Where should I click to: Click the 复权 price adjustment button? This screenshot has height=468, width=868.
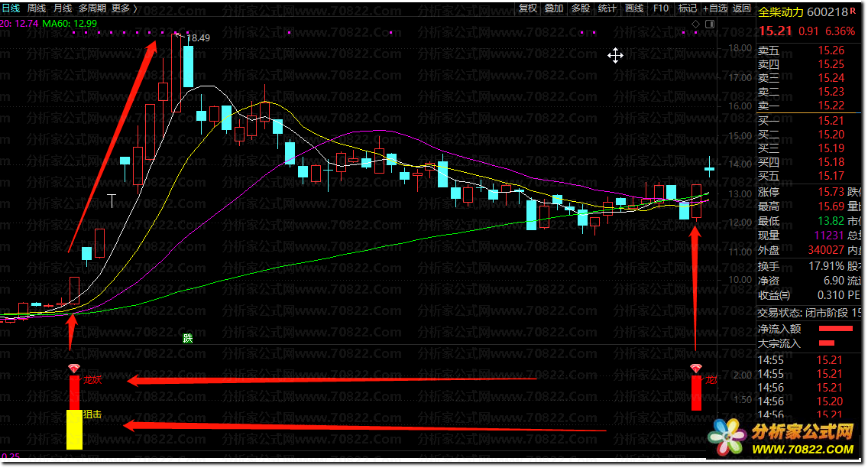pos(527,8)
